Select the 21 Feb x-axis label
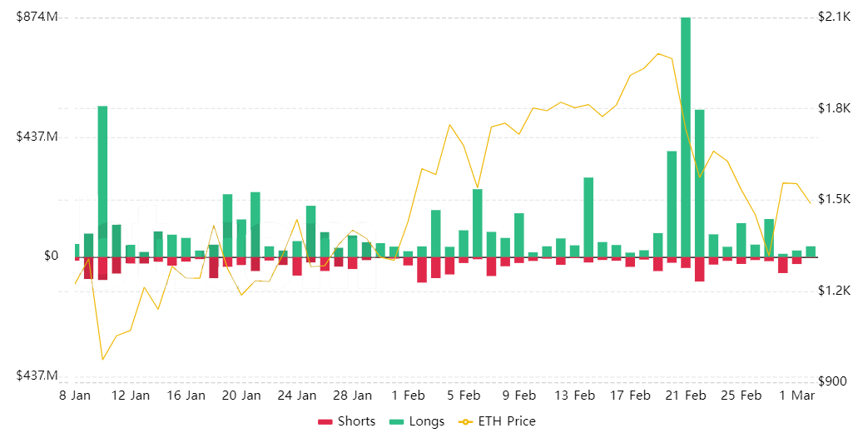This screenshot has height=438, width=868. [x=686, y=396]
